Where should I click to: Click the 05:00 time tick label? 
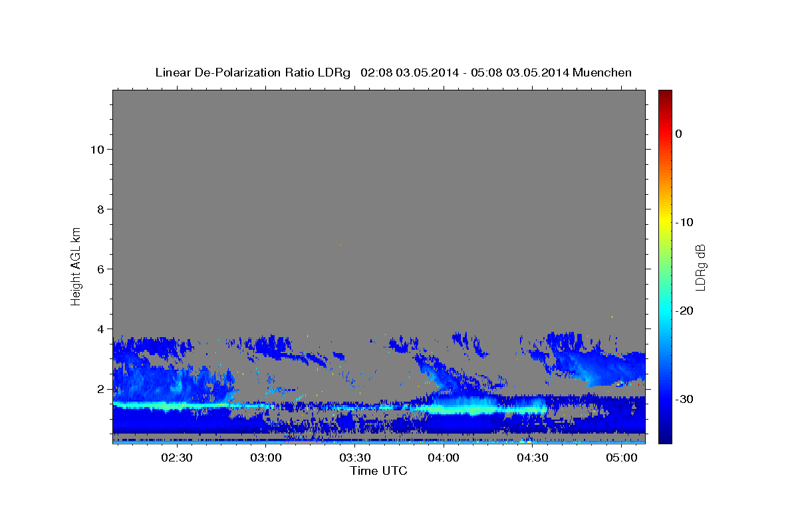tap(621, 458)
